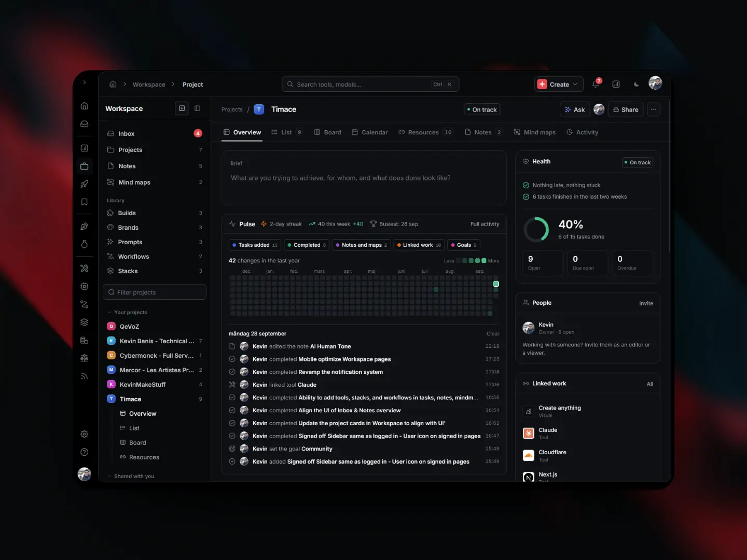The height and width of the screenshot is (560, 747).
Task: Toggle dark mode moon icon
Action: pos(637,84)
